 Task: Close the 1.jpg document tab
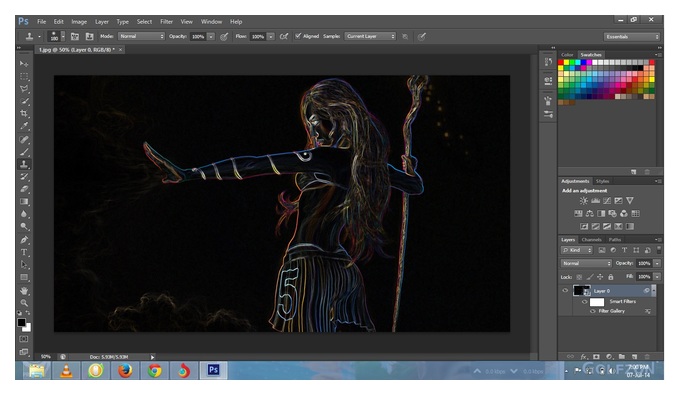pos(121,50)
